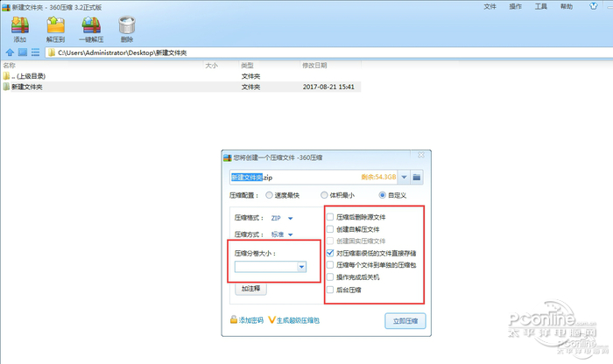The width and height of the screenshot is (613, 364).
Task: Sort by the 修改日期 column header
Action: coord(314,66)
